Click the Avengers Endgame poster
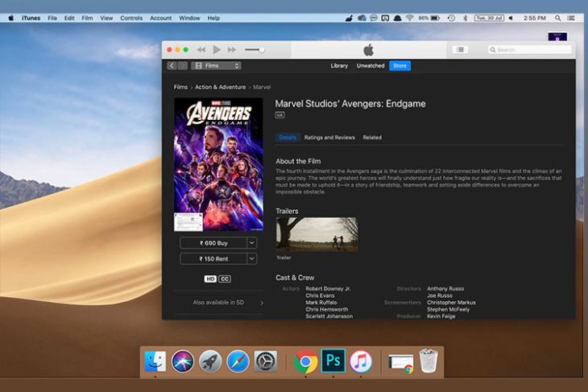Image resolution: width=588 pixels, height=392 pixels. (218, 164)
